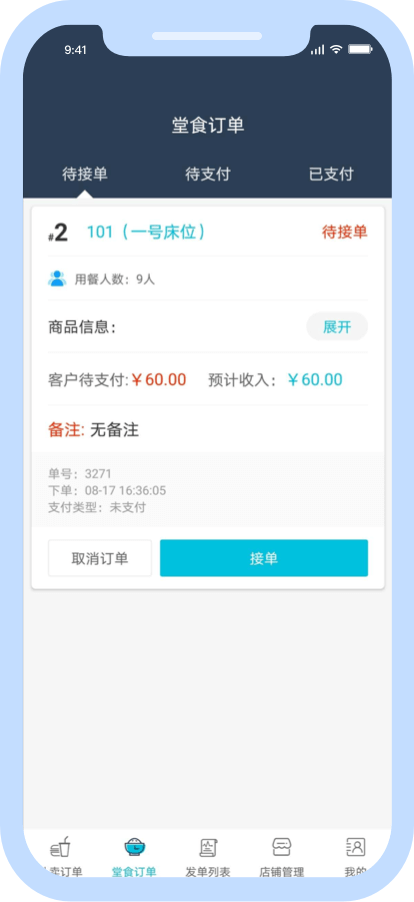Tap the Wi-Fi status icon

point(336,49)
